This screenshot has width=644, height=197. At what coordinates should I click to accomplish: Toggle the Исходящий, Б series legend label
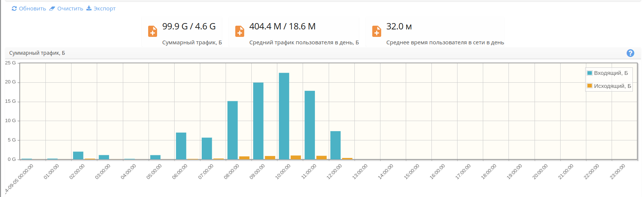coord(612,86)
